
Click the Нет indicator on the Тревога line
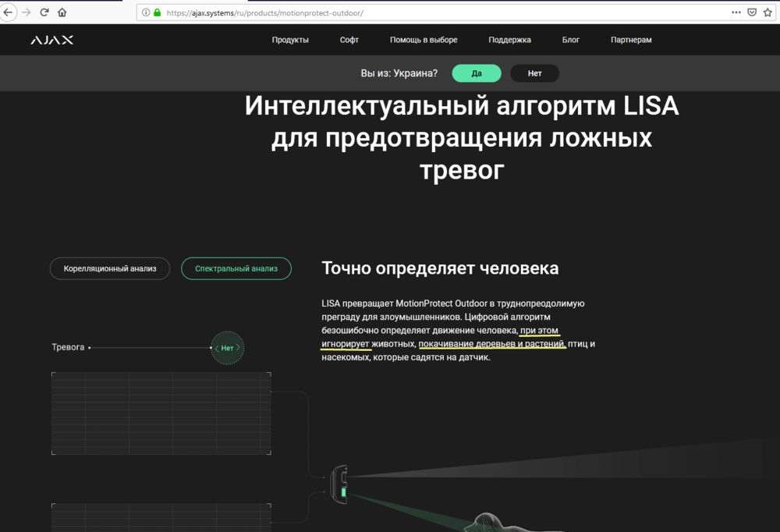[x=226, y=348]
